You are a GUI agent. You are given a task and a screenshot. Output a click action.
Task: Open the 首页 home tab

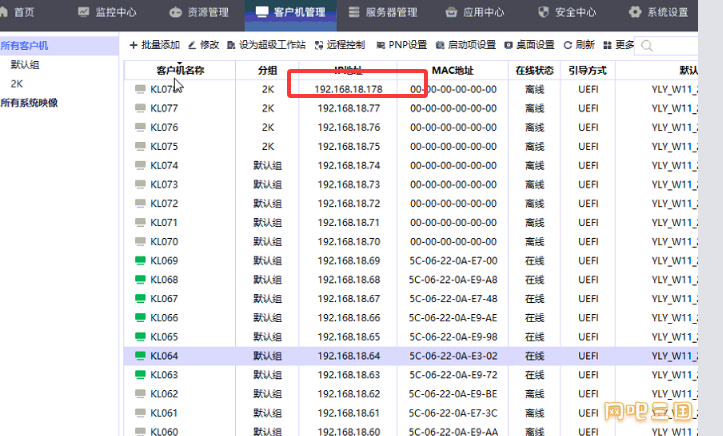coord(18,12)
